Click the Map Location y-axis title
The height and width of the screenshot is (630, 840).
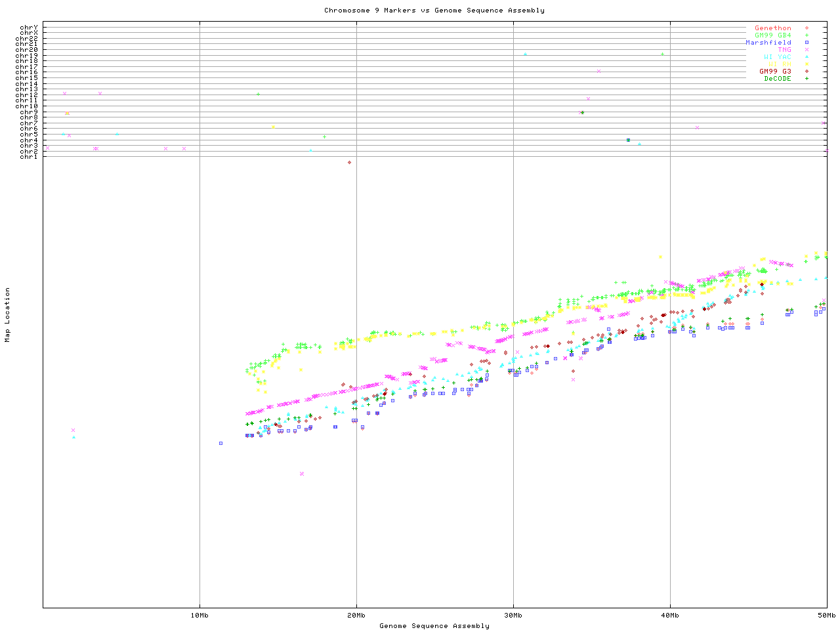point(8,315)
